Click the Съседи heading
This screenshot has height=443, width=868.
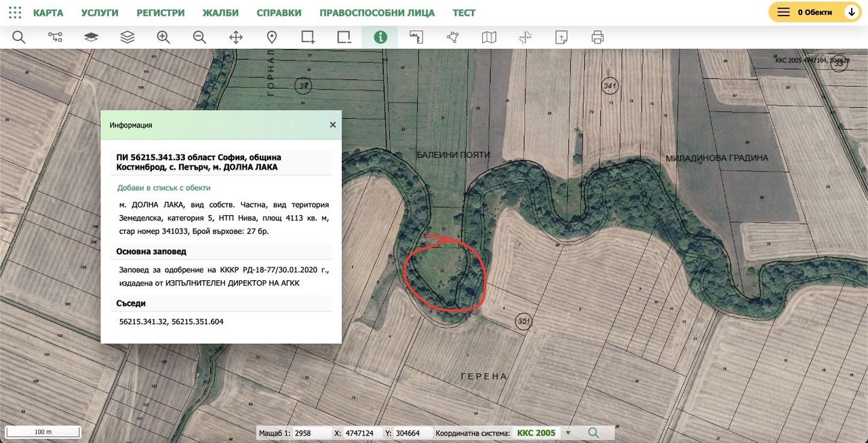(x=131, y=303)
